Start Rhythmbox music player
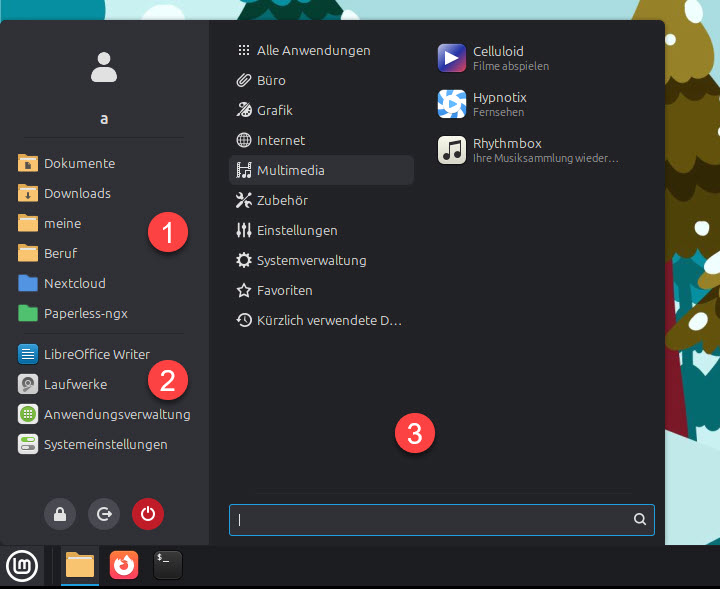 tap(505, 150)
